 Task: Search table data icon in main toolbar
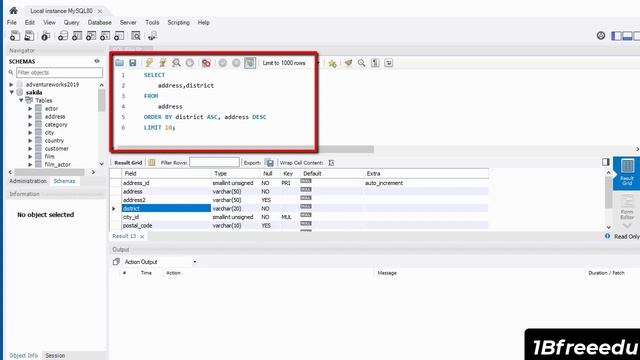click(x=136, y=36)
